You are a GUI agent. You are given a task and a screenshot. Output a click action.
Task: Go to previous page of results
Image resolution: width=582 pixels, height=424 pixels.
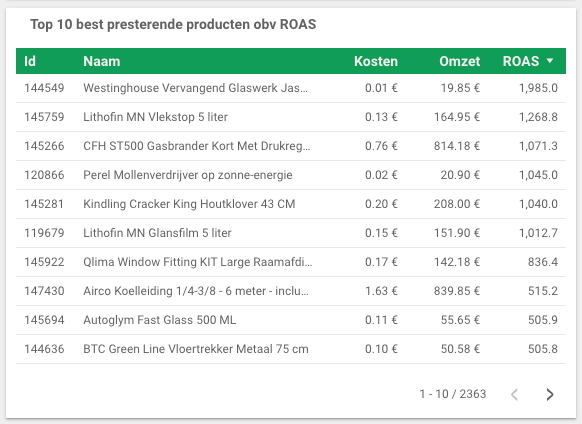point(514,394)
